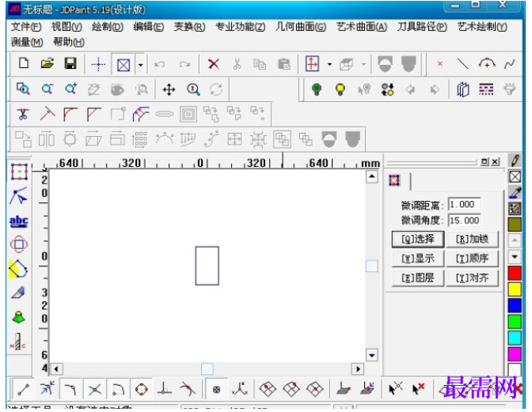
Task: Click the fillet corner icon
Action: point(70,114)
